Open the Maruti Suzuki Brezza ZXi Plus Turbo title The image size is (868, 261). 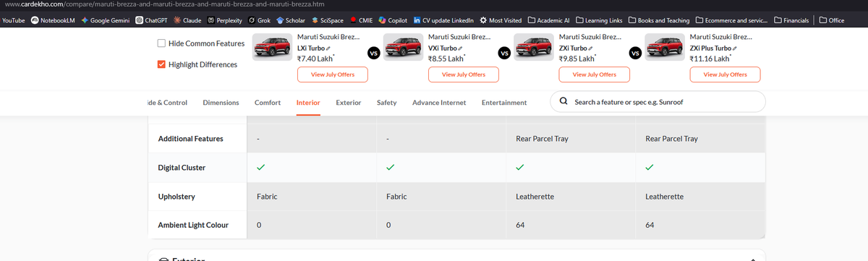point(721,36)
